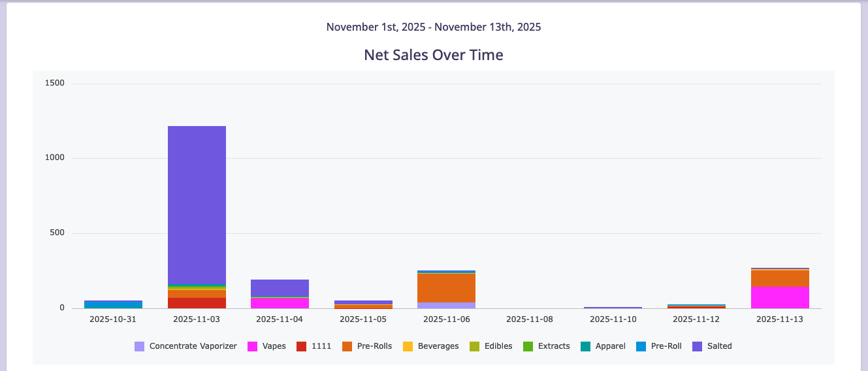This screenshot has height=371, width=868.
Task: Toggle the Edibles legend entry
Action: (498, 346)
